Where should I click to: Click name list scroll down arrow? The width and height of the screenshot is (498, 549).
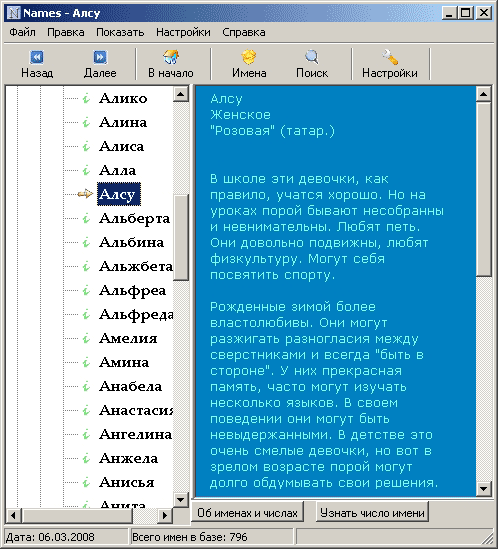coord(181,500)
